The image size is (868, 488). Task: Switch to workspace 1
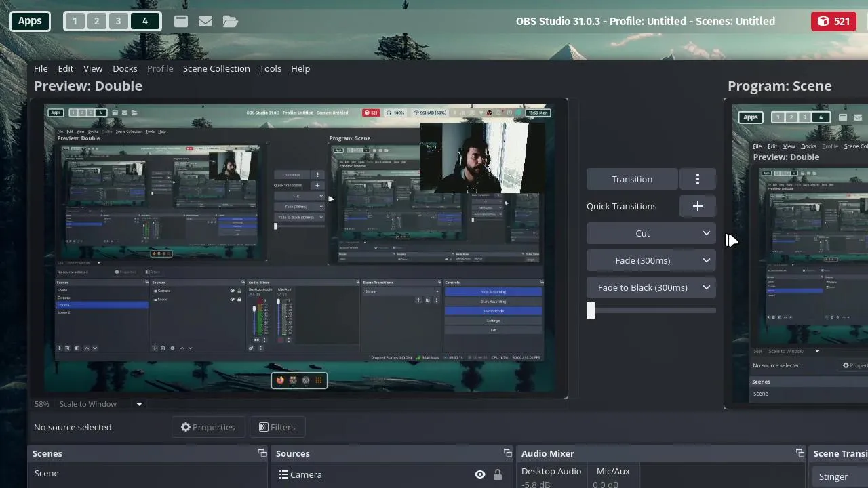point(75,21)
